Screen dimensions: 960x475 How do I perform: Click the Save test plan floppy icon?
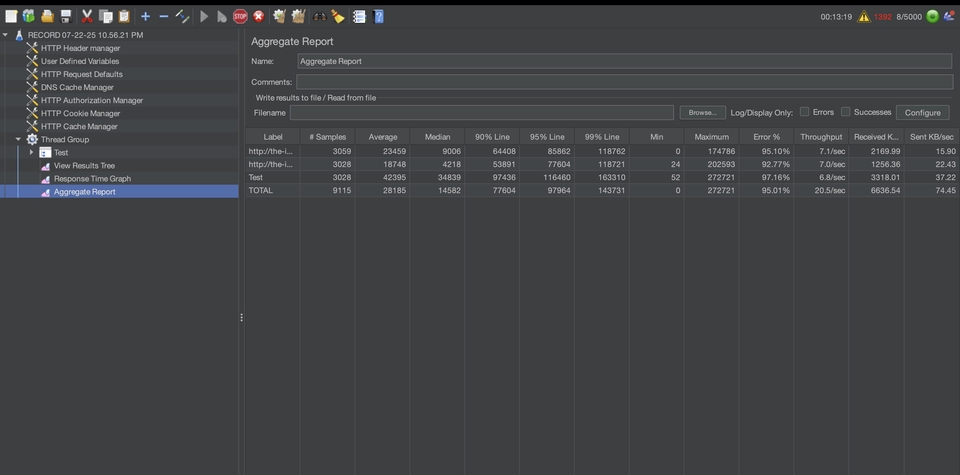[x=65, y=16]
